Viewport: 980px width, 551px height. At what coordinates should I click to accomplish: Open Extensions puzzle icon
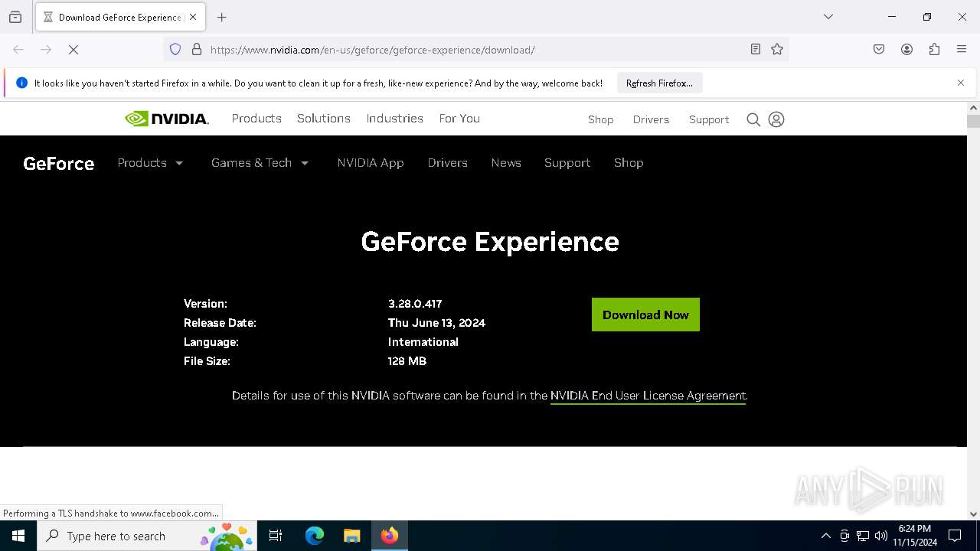934,50
